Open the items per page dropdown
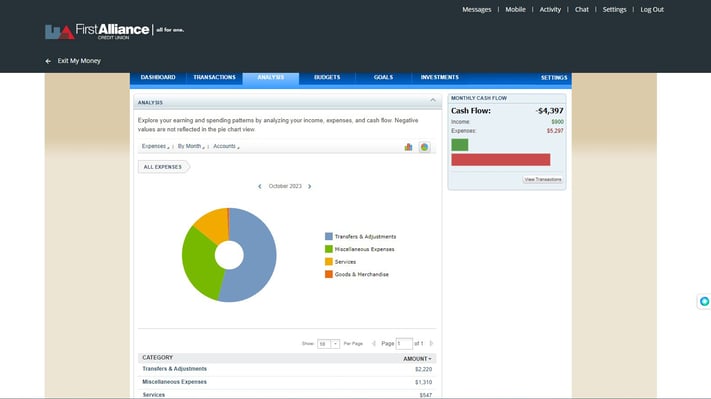 328,344
